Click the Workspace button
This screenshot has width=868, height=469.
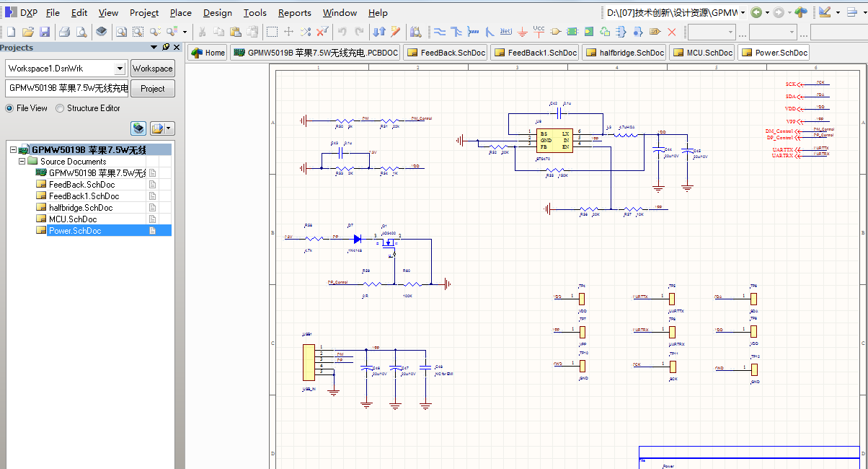point(153,69)
